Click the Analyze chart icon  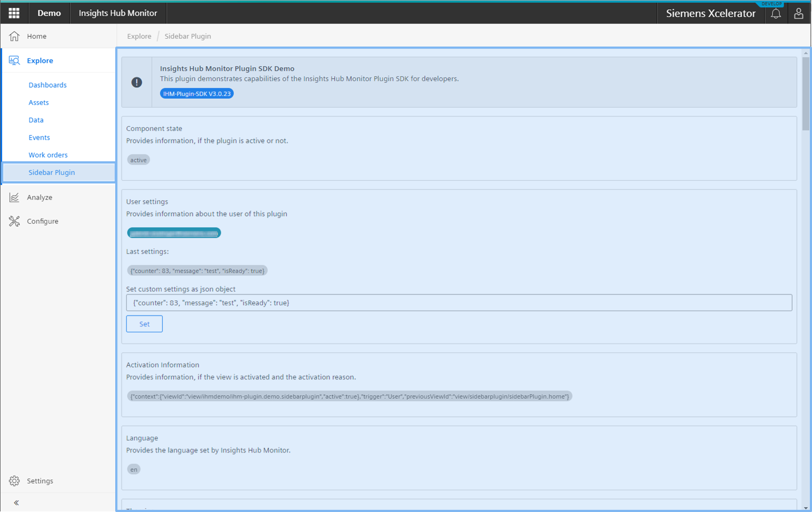tap(14, 198)
